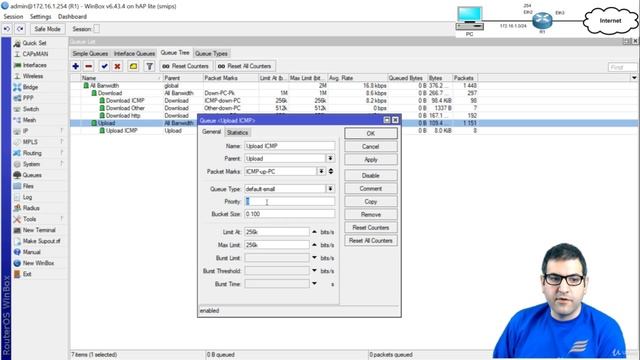Switch to Simple Queues tab
640x360 pixels.
tap(90, 53)
